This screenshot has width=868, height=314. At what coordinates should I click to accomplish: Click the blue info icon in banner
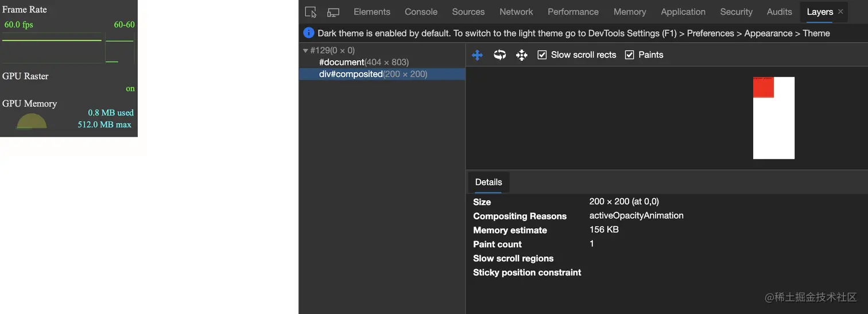tap(309, 33)
